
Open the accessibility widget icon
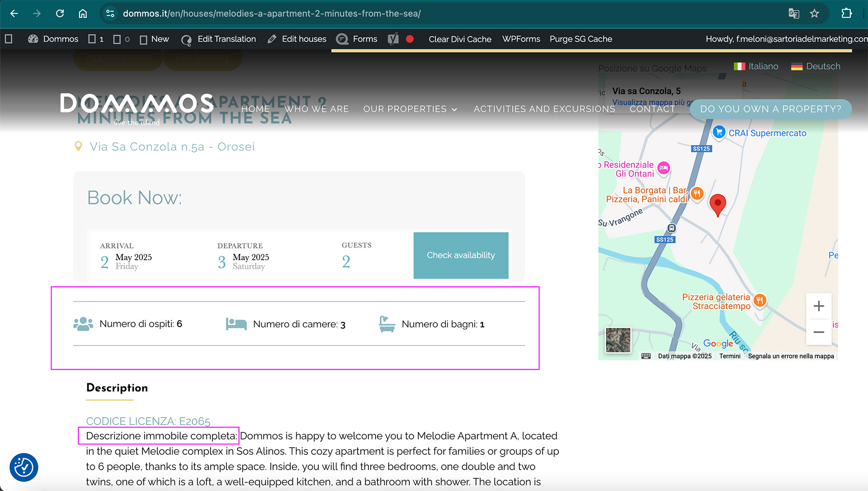pyautogui.click(x=24, y=467)
